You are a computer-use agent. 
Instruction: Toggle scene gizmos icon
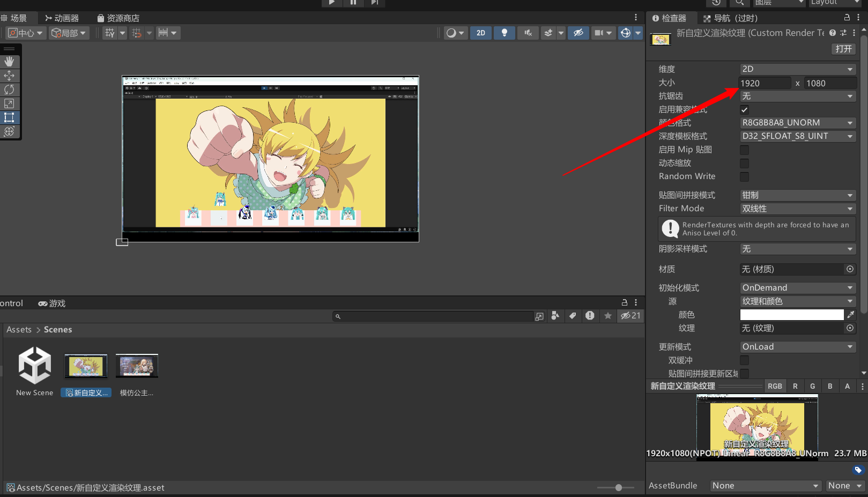coord(625,33)
